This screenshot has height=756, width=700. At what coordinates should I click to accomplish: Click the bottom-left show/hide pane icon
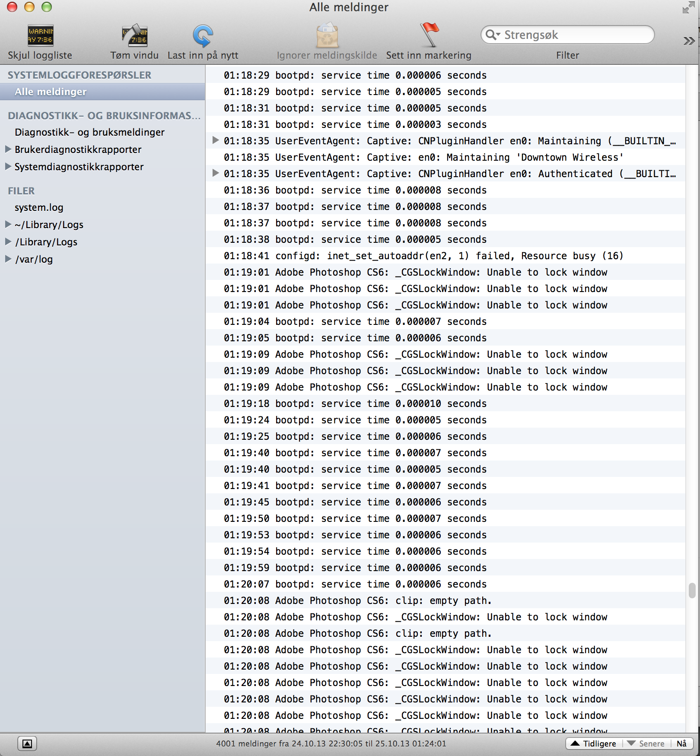click(27, 743)
